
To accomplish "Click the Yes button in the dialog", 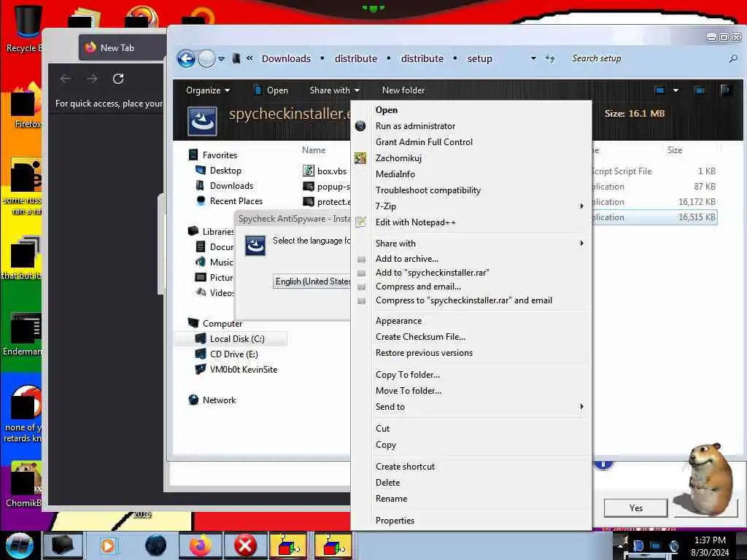I will click(635, 507).
